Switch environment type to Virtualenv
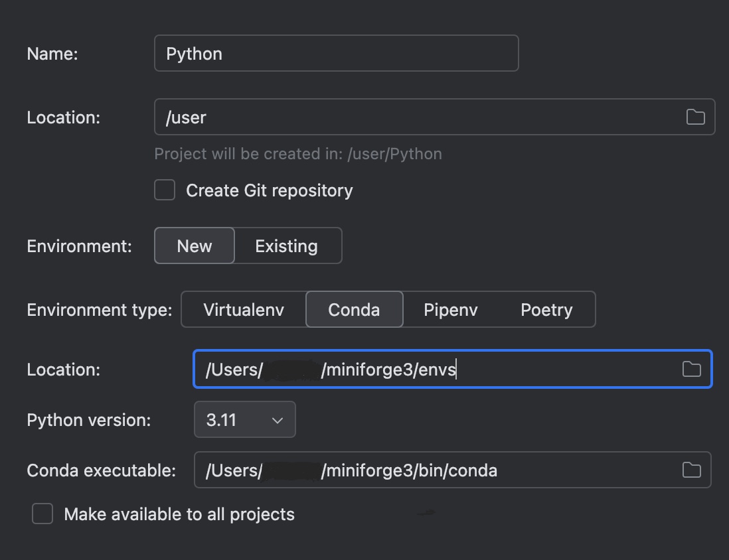 point(243,309)
